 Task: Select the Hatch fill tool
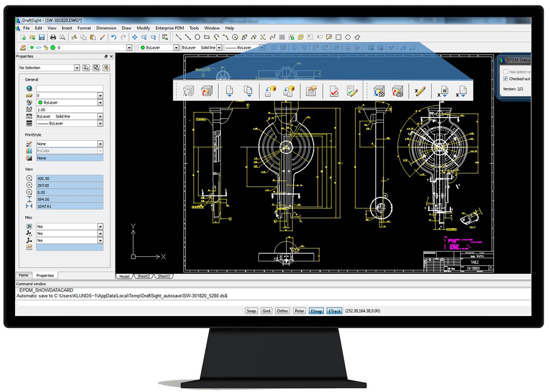(282, 37)
